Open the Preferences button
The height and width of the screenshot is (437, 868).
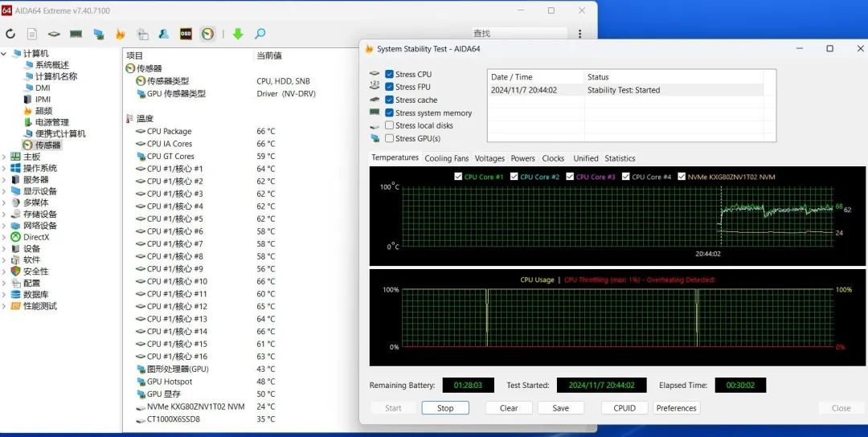point(677,408)
